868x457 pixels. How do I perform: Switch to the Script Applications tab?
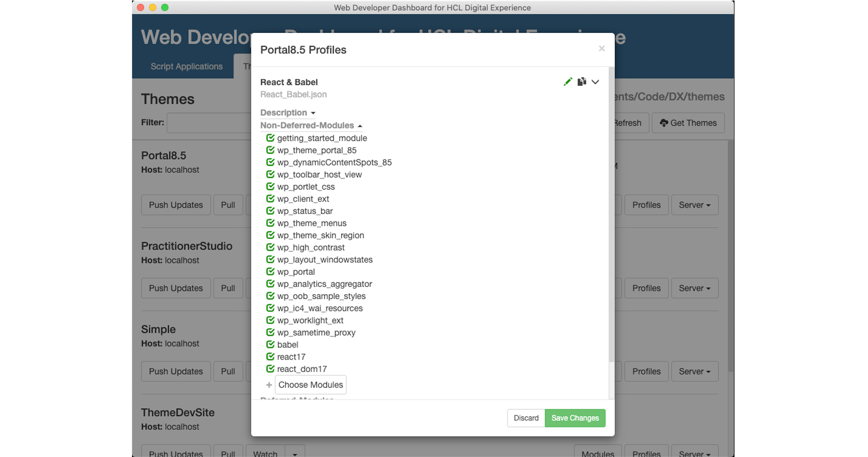[x=186, y=66]
